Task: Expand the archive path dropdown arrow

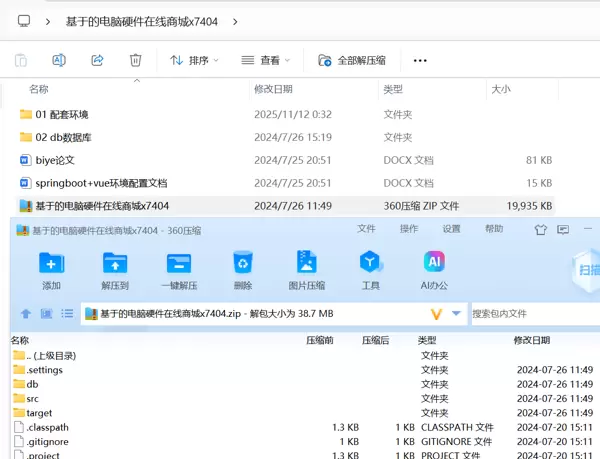Action: [457, 314]
